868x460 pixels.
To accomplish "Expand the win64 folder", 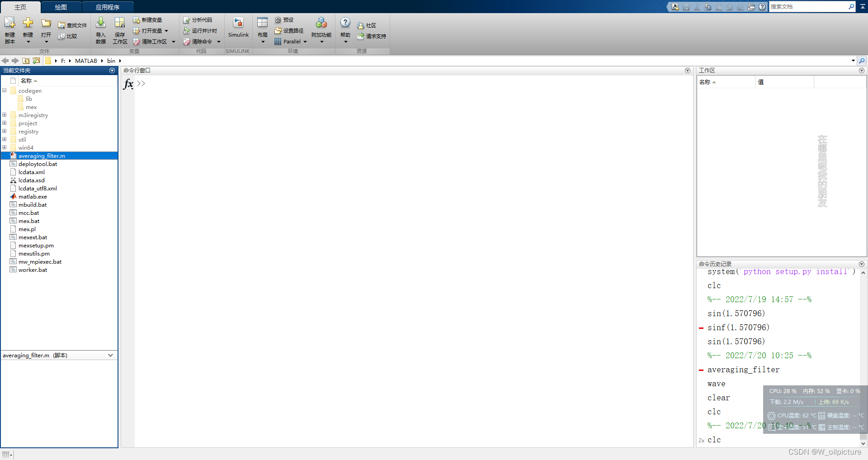I will pyautogui.click(x=5, y=147).
